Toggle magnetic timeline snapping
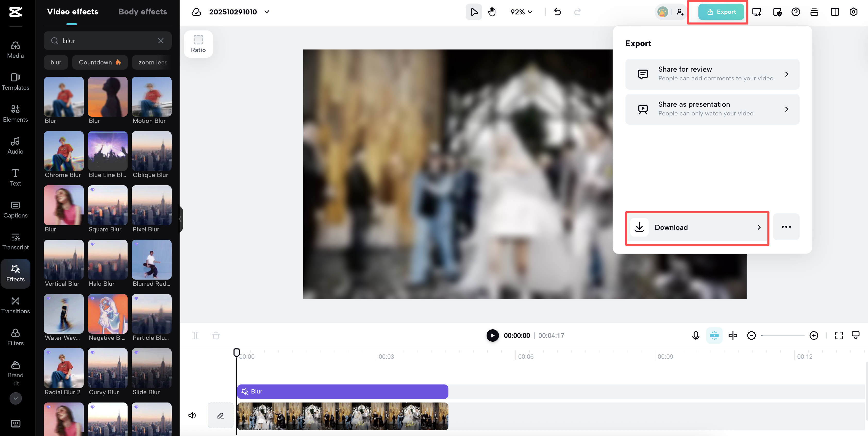This screenshot has height=436, width=868. click(x=714, y=335)
